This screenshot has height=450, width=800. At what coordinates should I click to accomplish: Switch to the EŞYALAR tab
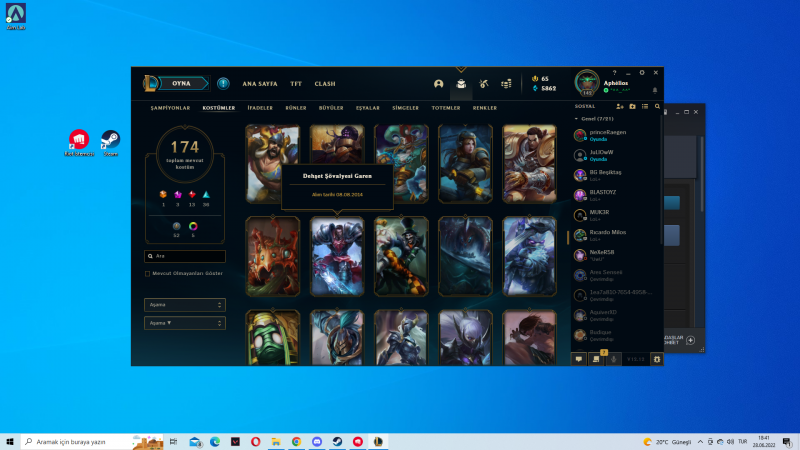(x=367, y=108)
